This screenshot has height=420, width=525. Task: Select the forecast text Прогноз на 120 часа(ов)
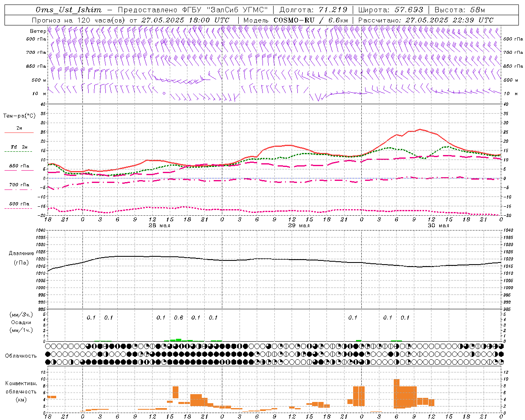pos(79,20)
